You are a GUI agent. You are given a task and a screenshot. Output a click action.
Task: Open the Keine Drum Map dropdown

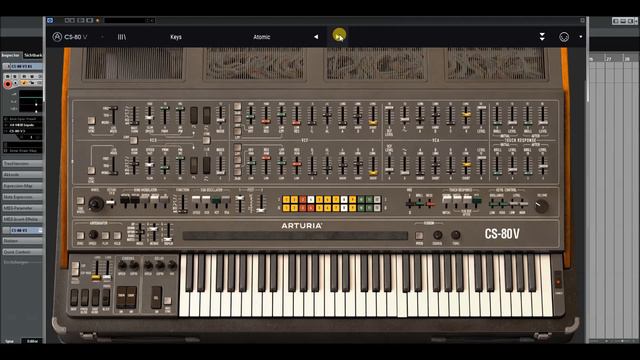pyautogui.click(x=23, y=151)
